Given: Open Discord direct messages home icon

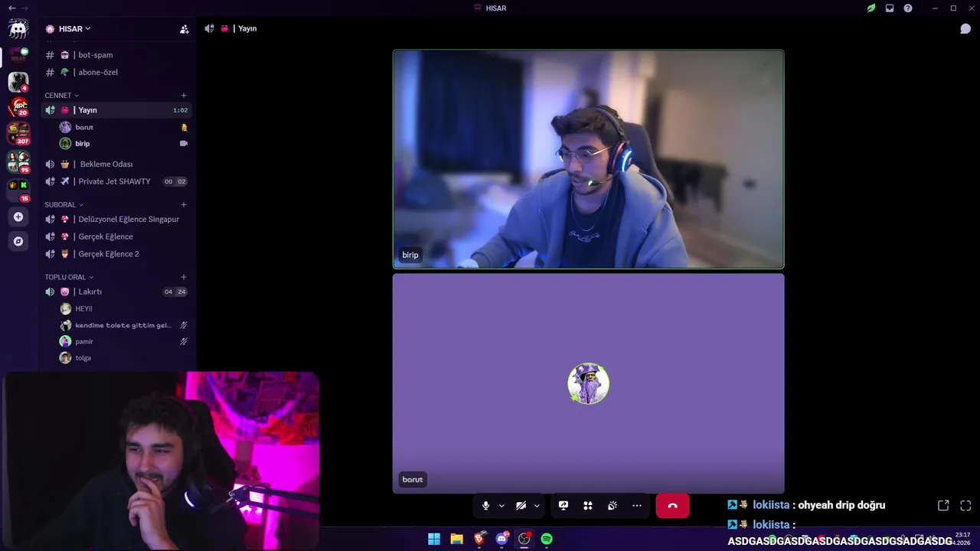Looking at the screenshot, I should [x=18, y=29].
